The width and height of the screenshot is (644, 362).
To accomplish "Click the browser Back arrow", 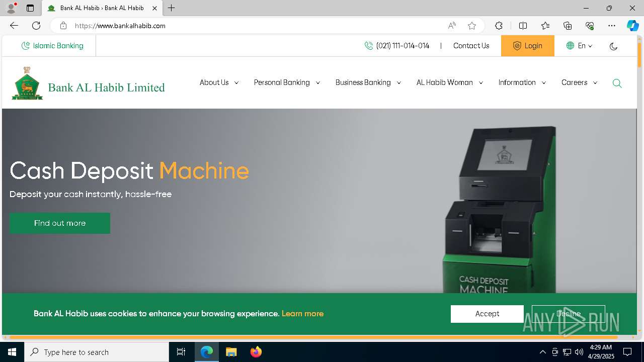I will coord(14,26).
